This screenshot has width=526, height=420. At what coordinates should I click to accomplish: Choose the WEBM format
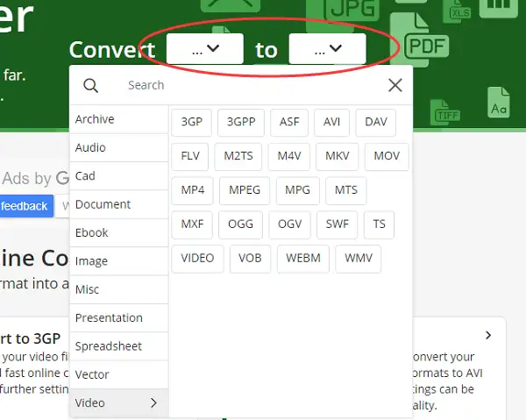click(x=303, y=259)
